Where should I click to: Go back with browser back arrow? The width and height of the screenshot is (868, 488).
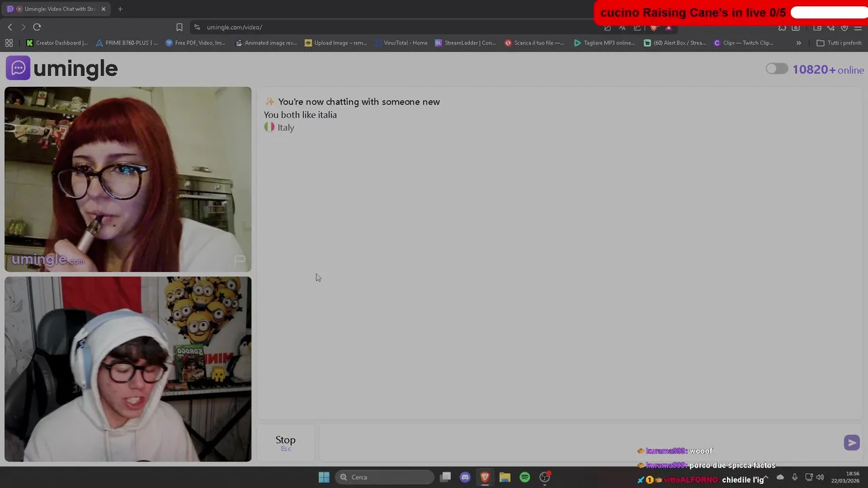point(9,27)
